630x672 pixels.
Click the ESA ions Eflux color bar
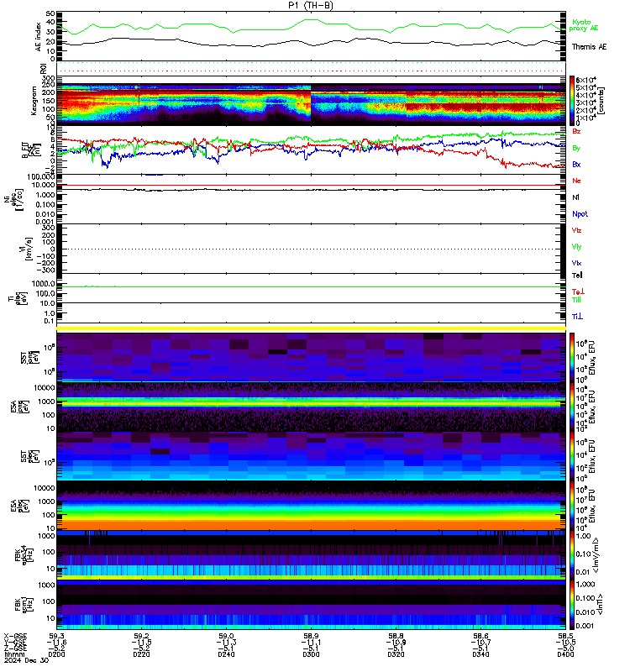click(x=572, y=407)
